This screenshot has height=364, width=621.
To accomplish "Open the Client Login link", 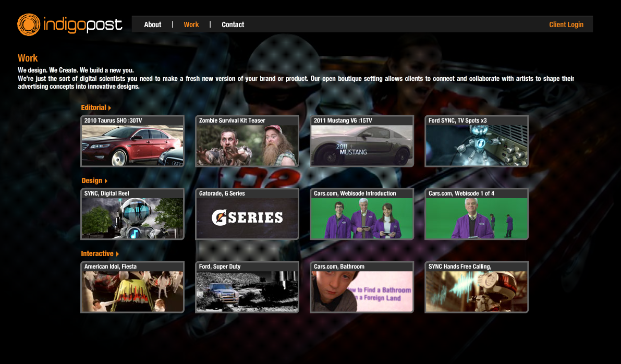I will tap(566, 25).
